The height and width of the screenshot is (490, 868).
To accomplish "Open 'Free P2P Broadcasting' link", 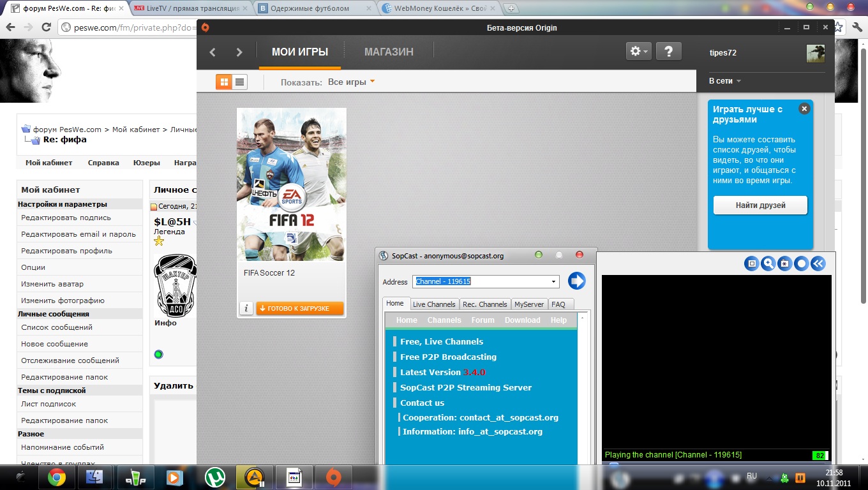I will pos(448,357).
